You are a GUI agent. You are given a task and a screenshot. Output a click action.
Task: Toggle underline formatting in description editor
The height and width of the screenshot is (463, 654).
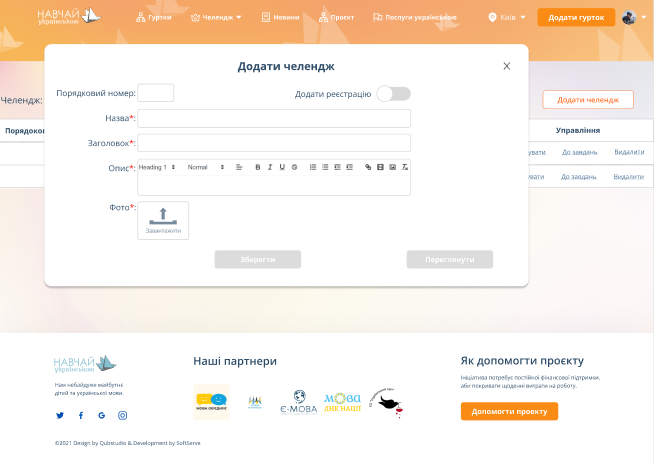(282, 167)
